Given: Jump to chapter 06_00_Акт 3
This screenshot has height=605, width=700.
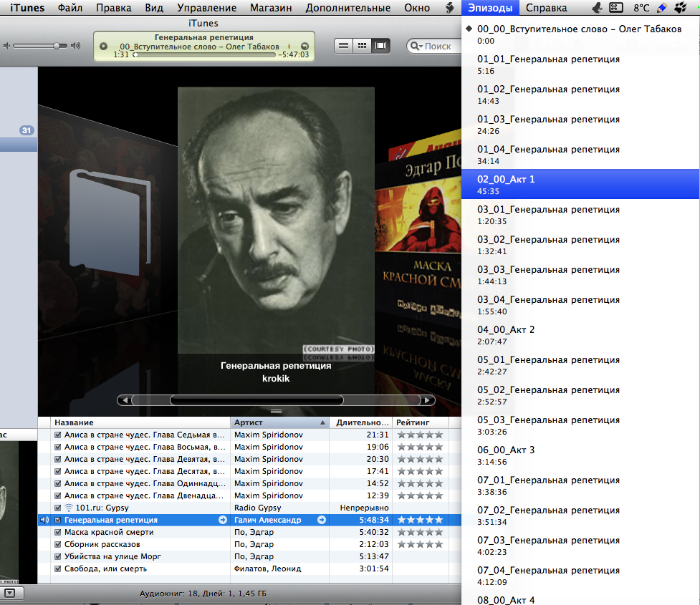Looking at the screenshot, I should click(x=580, y=455).
